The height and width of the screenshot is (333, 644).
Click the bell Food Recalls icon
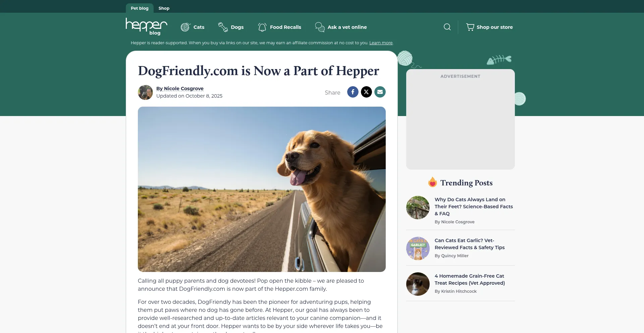click(262, 27)
